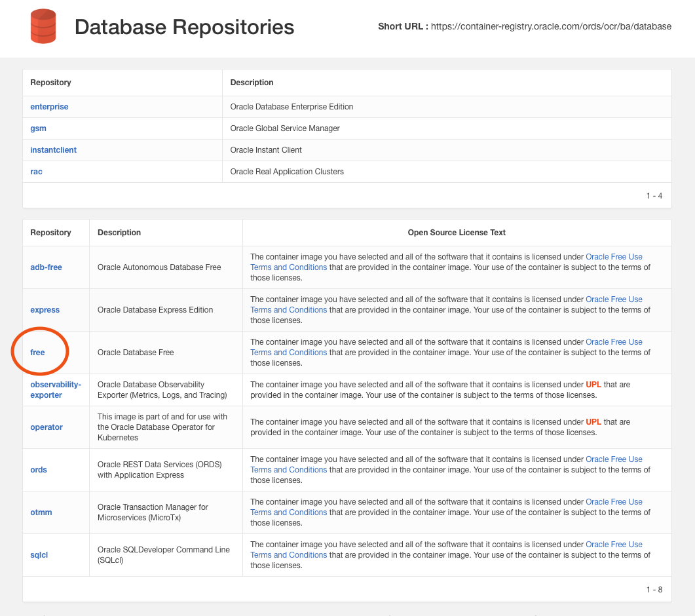
Task: Click the Database Repositories page heading
Action: (x=184, y=27)
